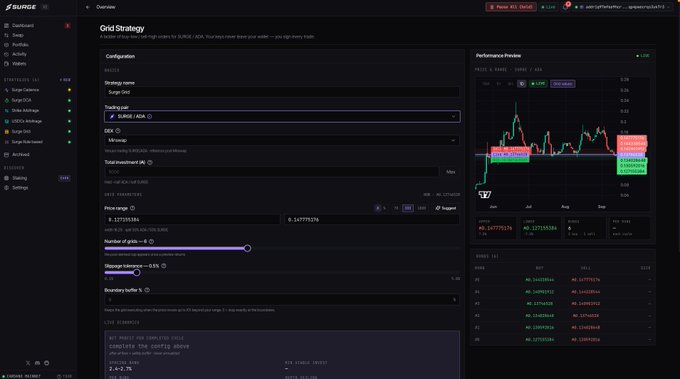Click the Surge logo in the sidebar header
Image resolution: width=680 pixels, height=379 pixels.
pyautogui.click(x=21, y=7)
